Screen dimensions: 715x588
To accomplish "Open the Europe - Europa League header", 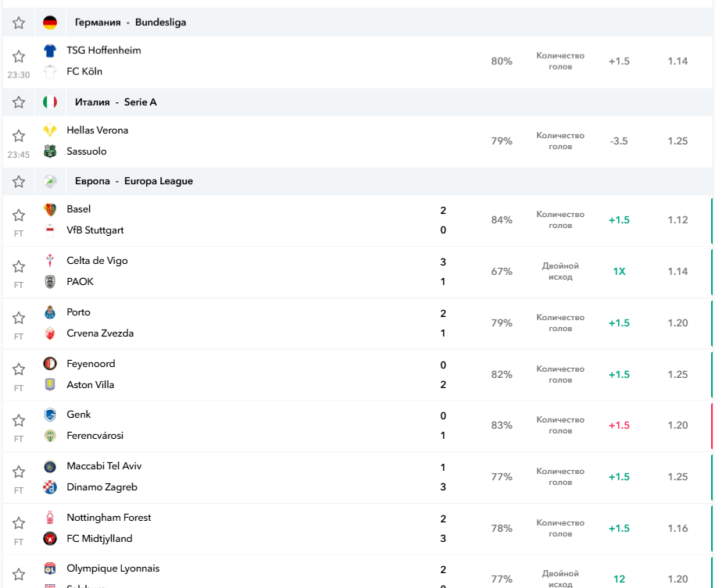I will 134,181.
